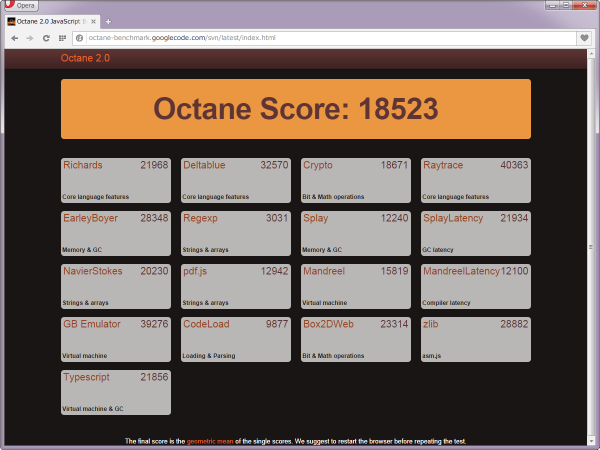Click the Crypto score 18671

[x=394, y=165]
